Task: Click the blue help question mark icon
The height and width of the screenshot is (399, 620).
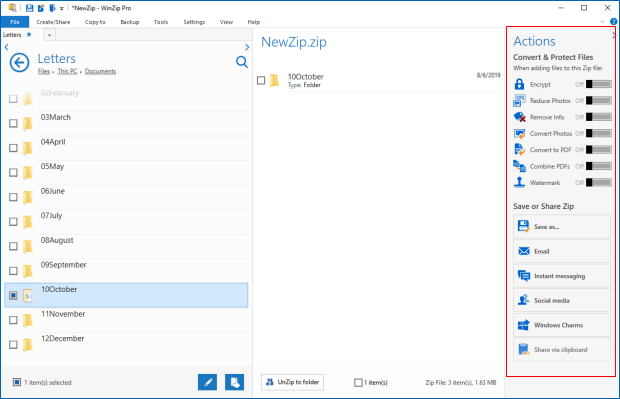Action: (613, 22)
